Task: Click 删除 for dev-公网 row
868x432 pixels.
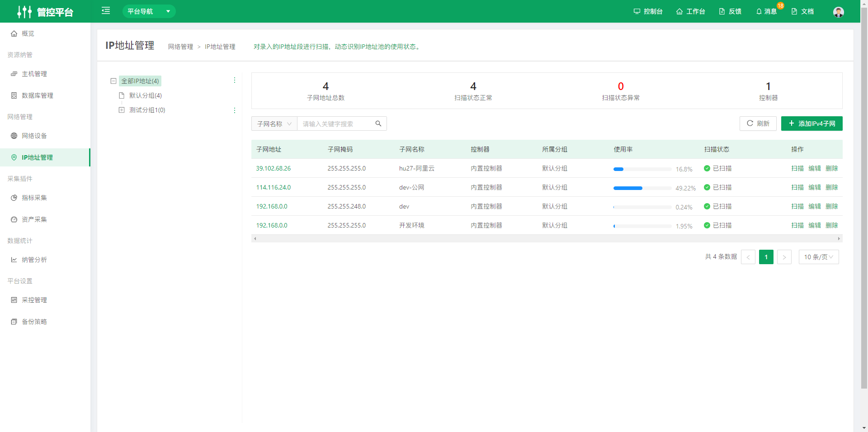Action: (832, 187)
